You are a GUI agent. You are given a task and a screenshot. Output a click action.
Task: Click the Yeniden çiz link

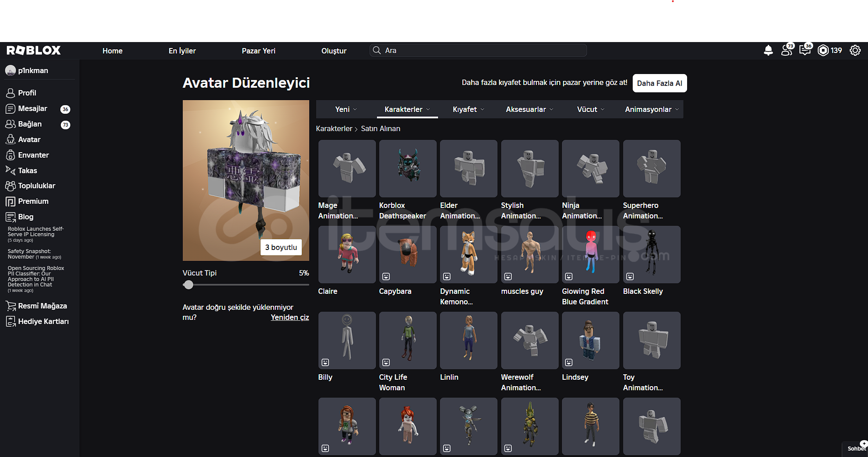290,317
